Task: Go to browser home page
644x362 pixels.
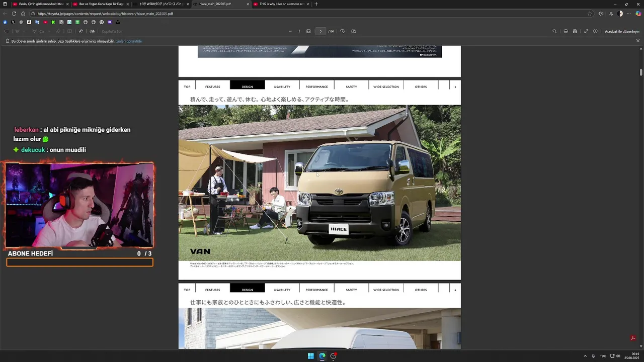Action: (x=23, y=14)
